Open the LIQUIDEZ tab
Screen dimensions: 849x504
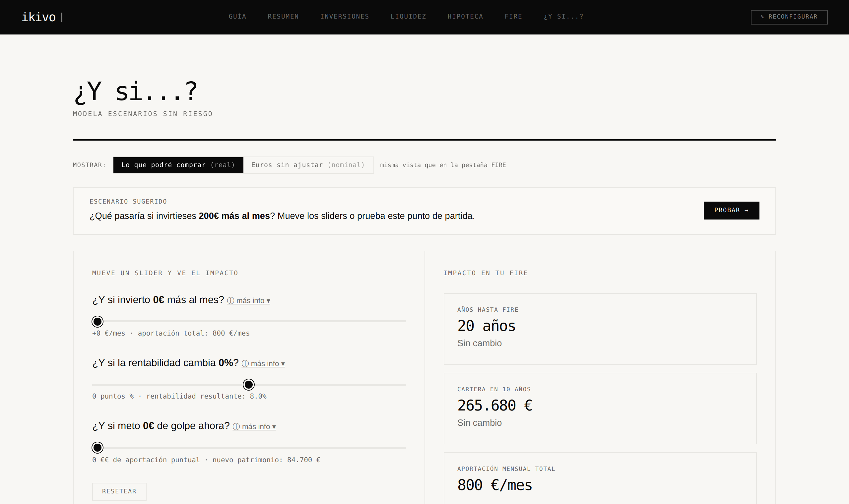tap(408, 17)
